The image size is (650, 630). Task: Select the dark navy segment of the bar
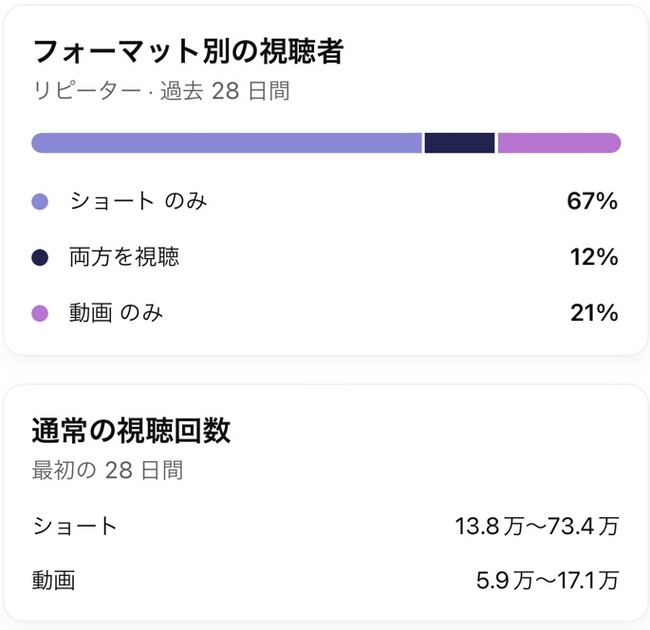(x=459, y=143)
